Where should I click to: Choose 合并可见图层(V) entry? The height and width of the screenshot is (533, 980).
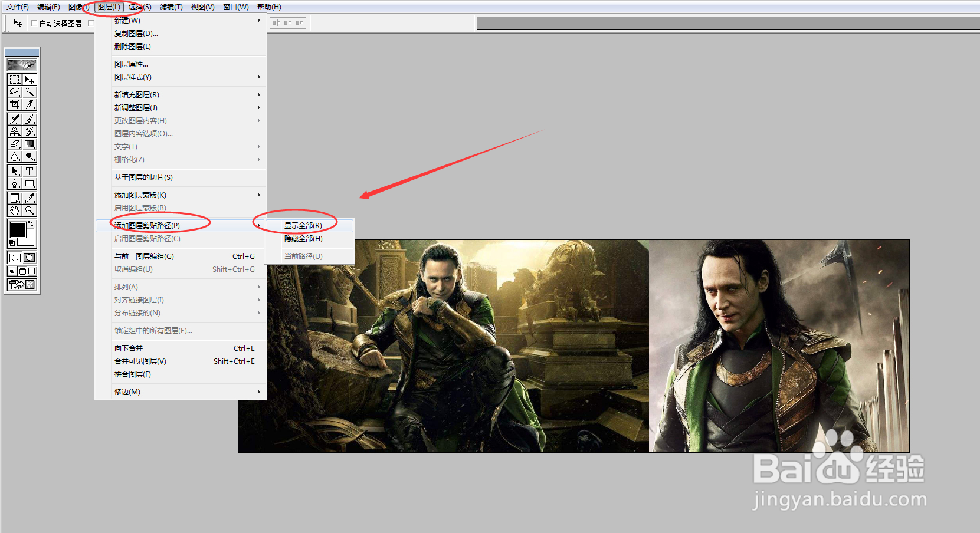pyautogui.click(x=181, y=361)
